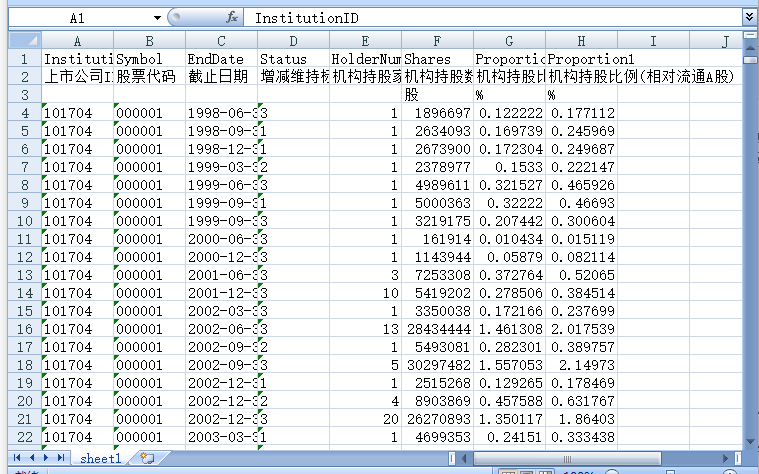This screenshot has height=474, width=759.
Task: Click the vertical split box above the scrollbar
Action: (750, 35)
